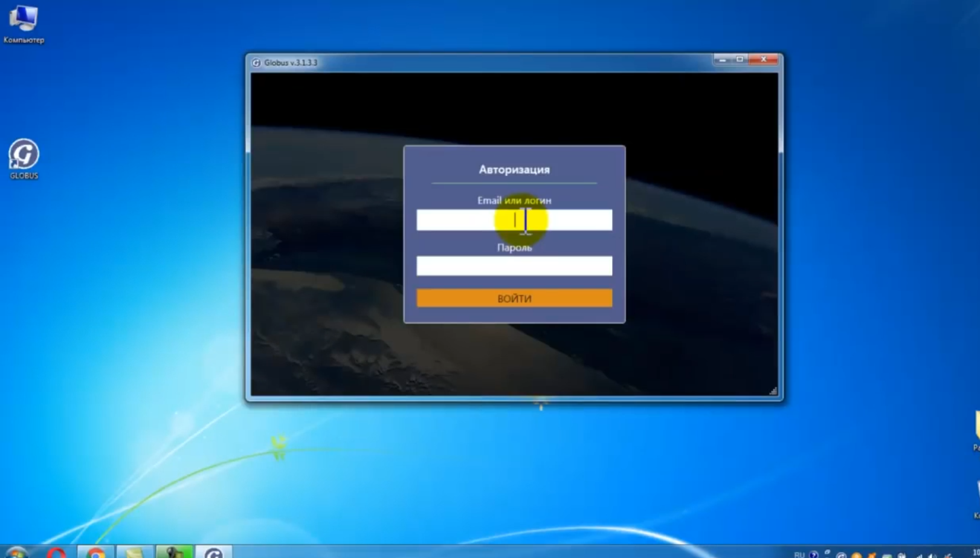Close the Globus v.3.1.3.3 window
Image resolution: width=980 pixels, height=558 pixels.
(764, 59)
